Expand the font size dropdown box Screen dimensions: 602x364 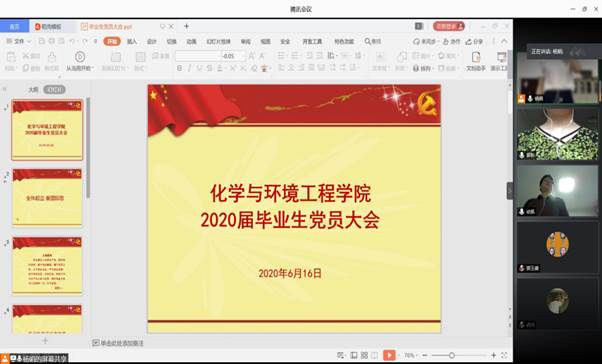[x=233, y=56]
